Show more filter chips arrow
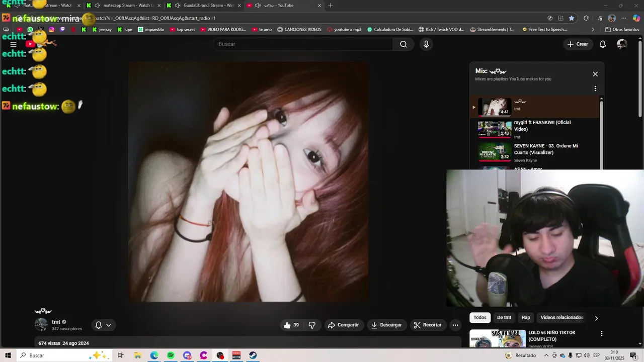 click(597, 318)
